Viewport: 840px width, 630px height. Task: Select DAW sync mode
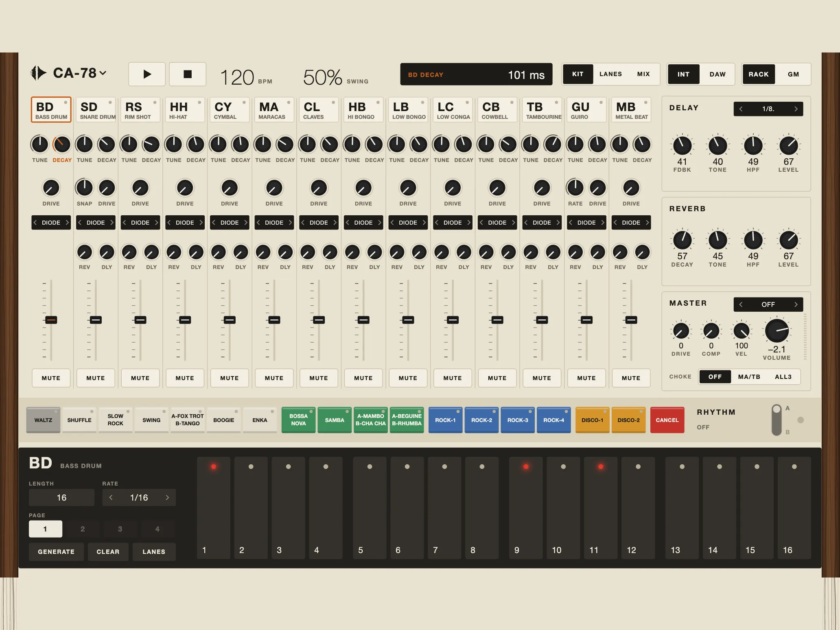(x=717, y=74)
